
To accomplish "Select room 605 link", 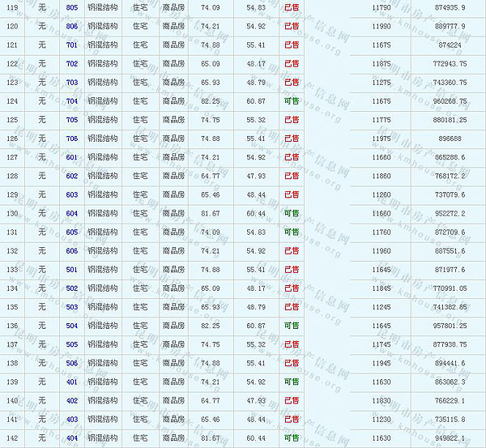I will (x=72, y=232).
